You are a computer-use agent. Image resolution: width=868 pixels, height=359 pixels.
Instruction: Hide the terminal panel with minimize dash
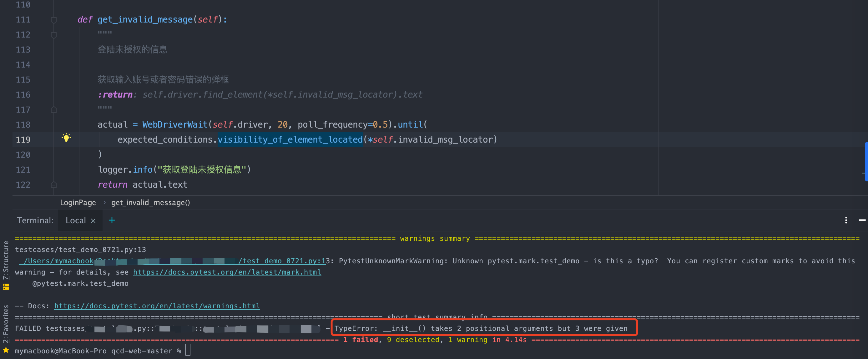[862, 220]
